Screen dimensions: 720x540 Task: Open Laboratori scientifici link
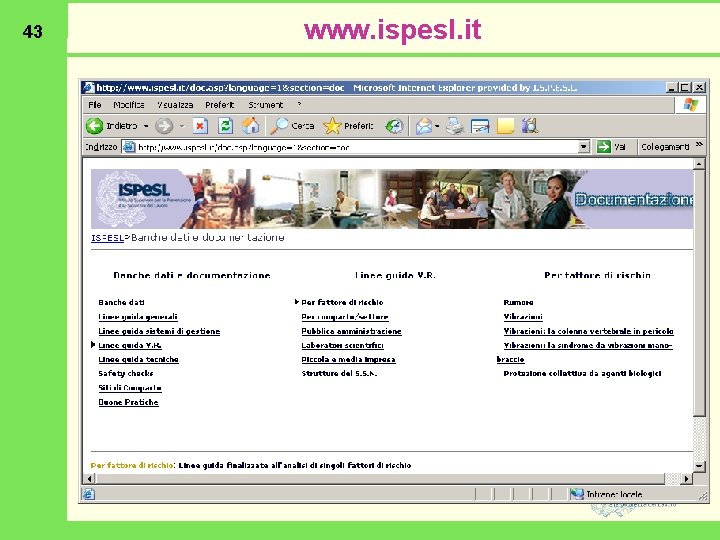[x=342, y=345]
